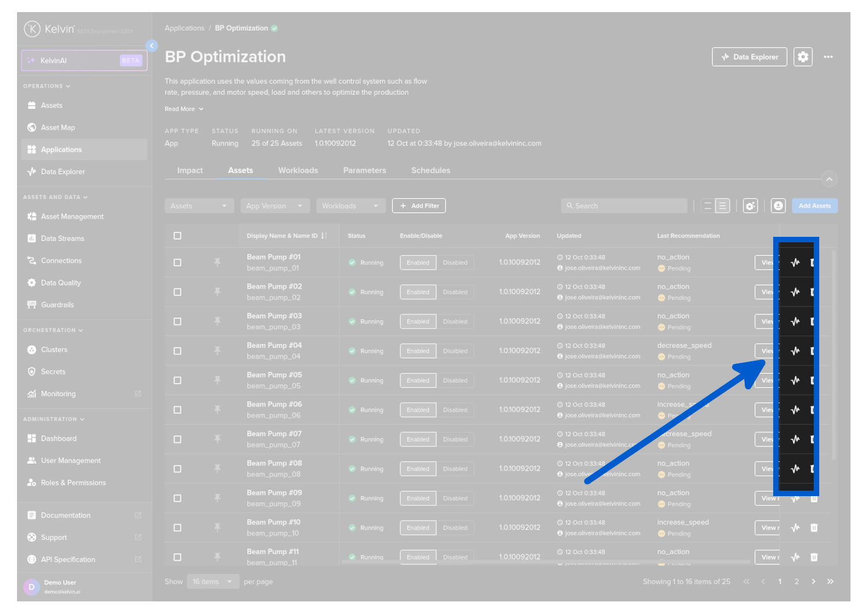Click the trash icon for Beam Pump #10
This screenshot has height=614, width=868.
[814, 528]
